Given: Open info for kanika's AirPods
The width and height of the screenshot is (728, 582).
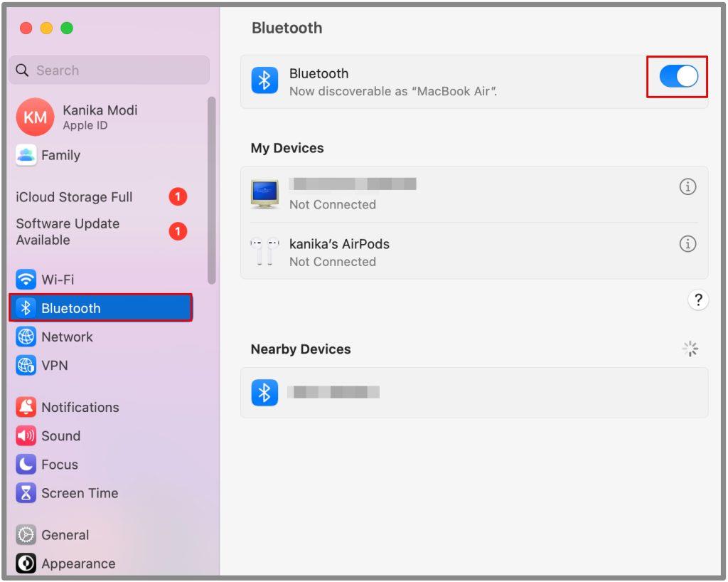Looking at the screenshot, I should point(687,243).
